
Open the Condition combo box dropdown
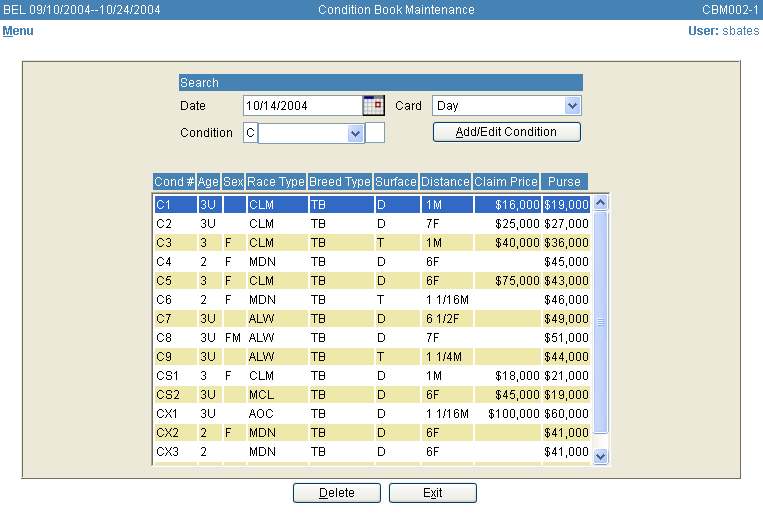[355, 133]
